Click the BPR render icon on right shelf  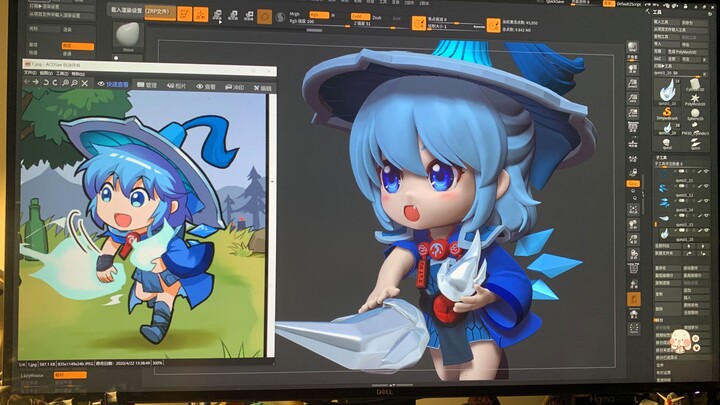633,46
